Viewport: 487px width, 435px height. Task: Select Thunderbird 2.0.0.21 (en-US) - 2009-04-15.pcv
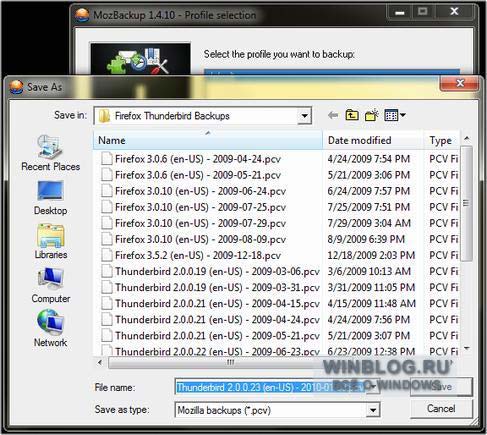[x=217, y=303]
